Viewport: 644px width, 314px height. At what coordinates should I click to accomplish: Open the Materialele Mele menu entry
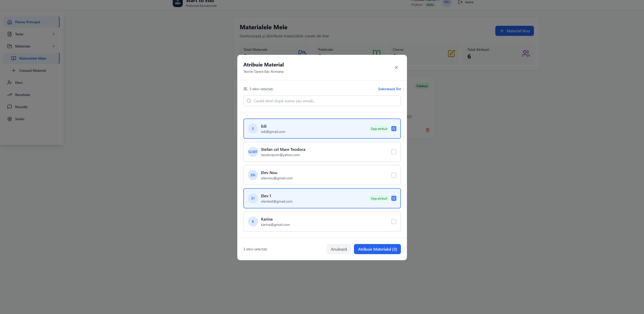33,58
